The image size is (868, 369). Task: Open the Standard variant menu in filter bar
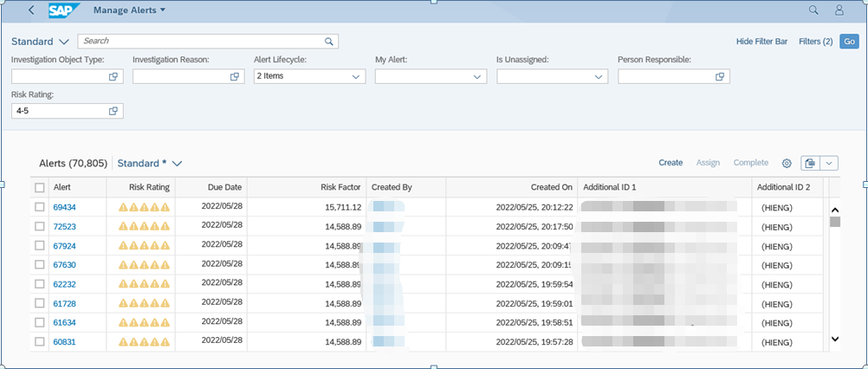pyautogui.click(x=40, y=42)
